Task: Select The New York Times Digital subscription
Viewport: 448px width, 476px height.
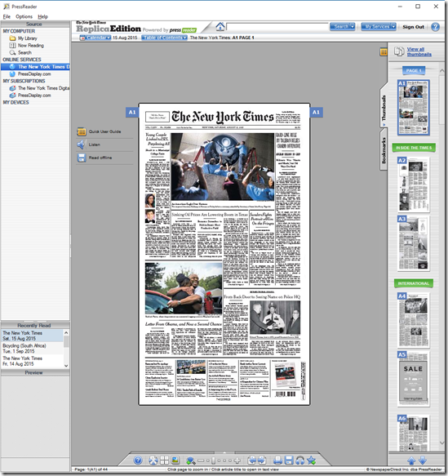Action: coord(43,88)
